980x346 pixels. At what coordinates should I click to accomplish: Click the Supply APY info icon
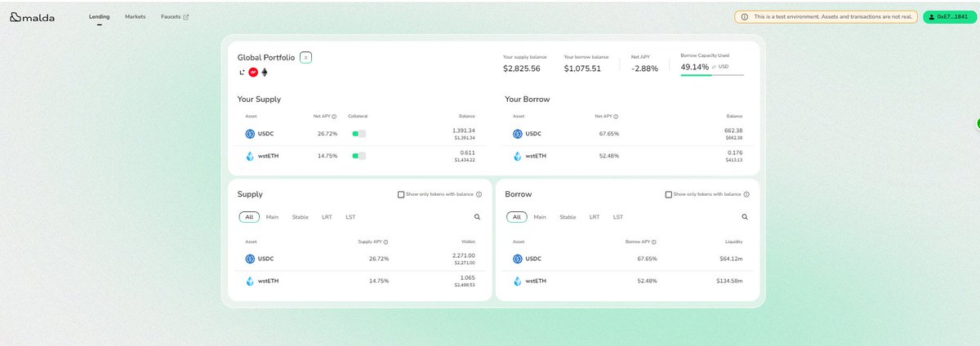coord(385,242)
